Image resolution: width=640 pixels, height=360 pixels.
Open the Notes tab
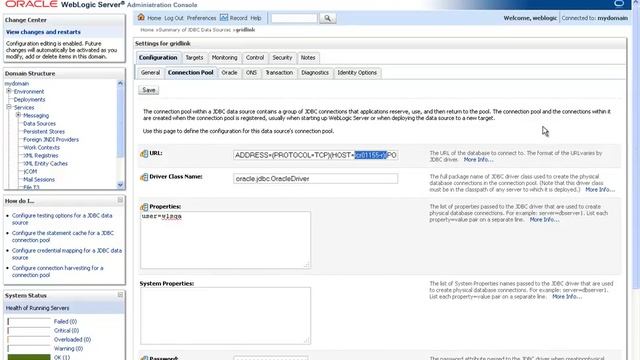pyautogui.click(x=308, y=58)
